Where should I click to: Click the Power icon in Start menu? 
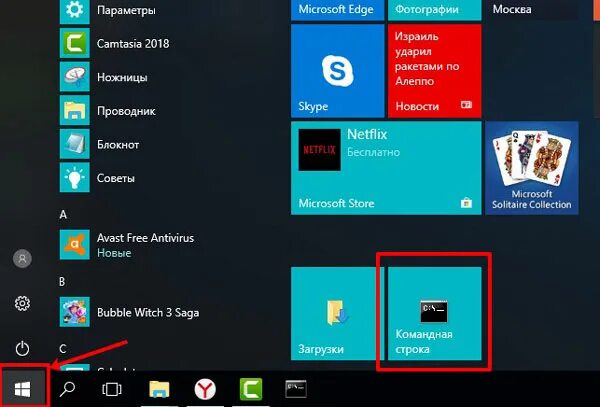(x=22, y=348)
